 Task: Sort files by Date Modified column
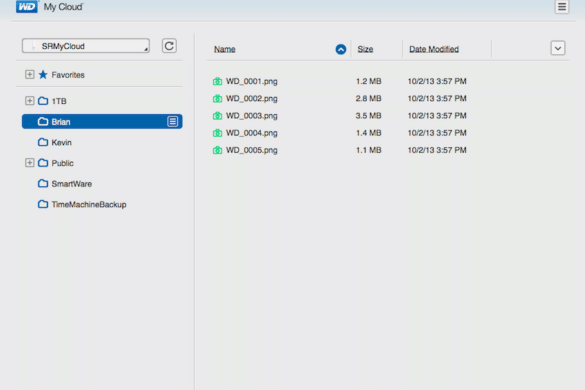[x=434, y=49]
